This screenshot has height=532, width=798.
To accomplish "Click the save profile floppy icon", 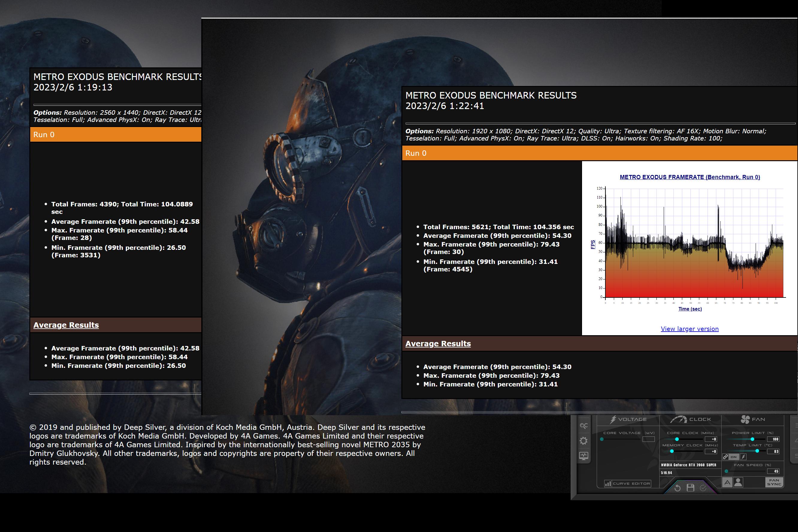I will pos(690,488).
